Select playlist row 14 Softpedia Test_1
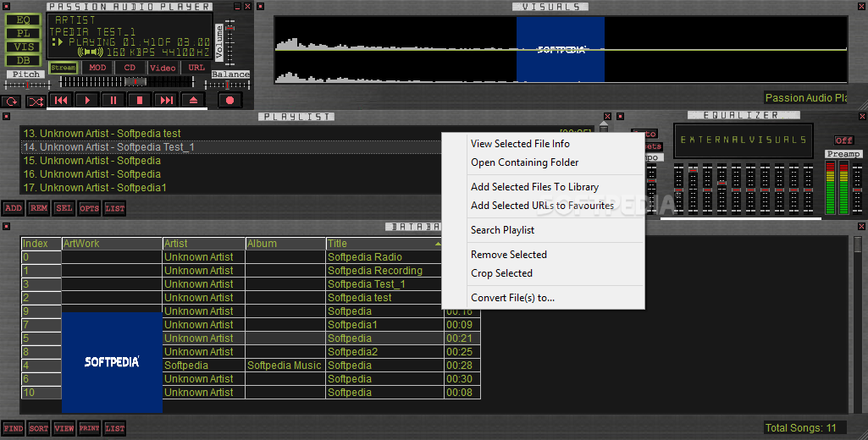Viewport: 868px width, 440px height. (x=307, y=146)
